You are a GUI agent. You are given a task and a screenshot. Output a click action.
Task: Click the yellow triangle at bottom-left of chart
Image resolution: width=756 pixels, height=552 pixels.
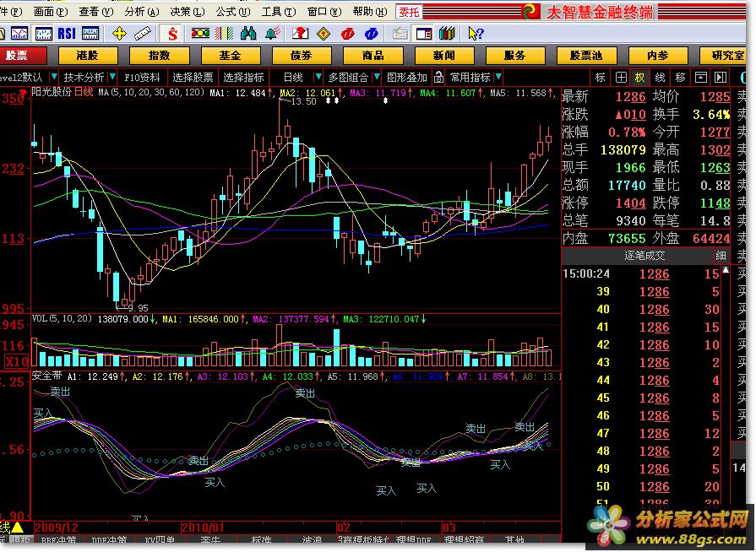pyautogui.click(x=18, y=527)
